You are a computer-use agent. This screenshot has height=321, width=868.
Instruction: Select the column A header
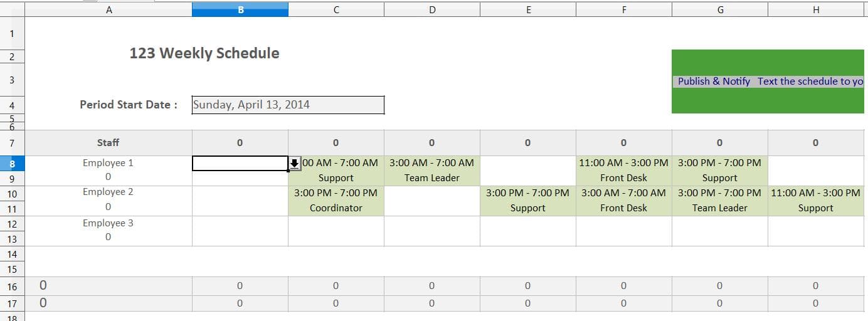(x=109, y=9)
